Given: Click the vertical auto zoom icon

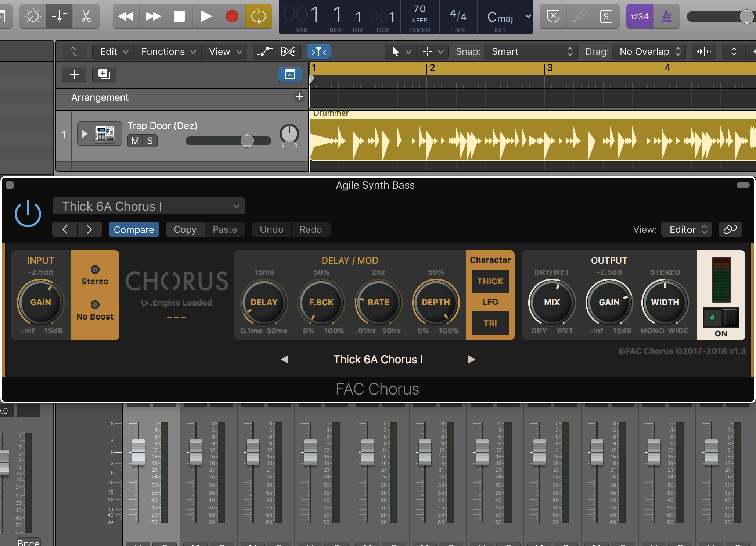Looking at the screenshot, I should click(x=734, y=51).
